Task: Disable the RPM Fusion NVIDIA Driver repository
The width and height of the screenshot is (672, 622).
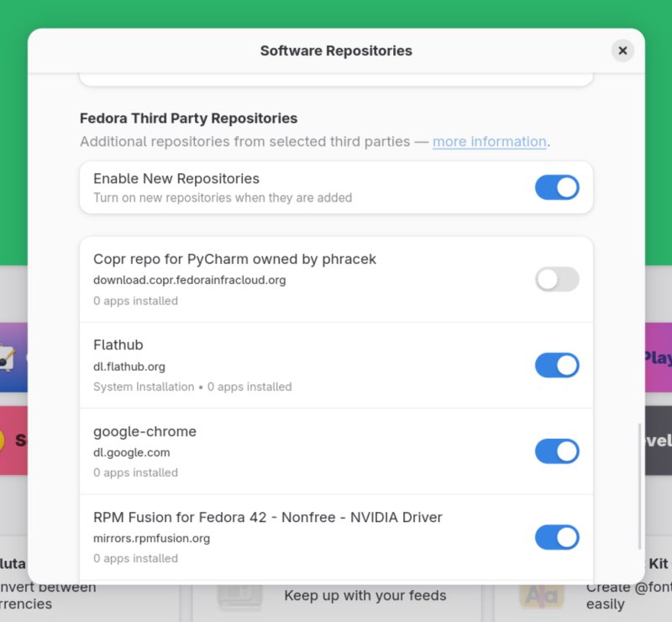Action: pos(558,537)
